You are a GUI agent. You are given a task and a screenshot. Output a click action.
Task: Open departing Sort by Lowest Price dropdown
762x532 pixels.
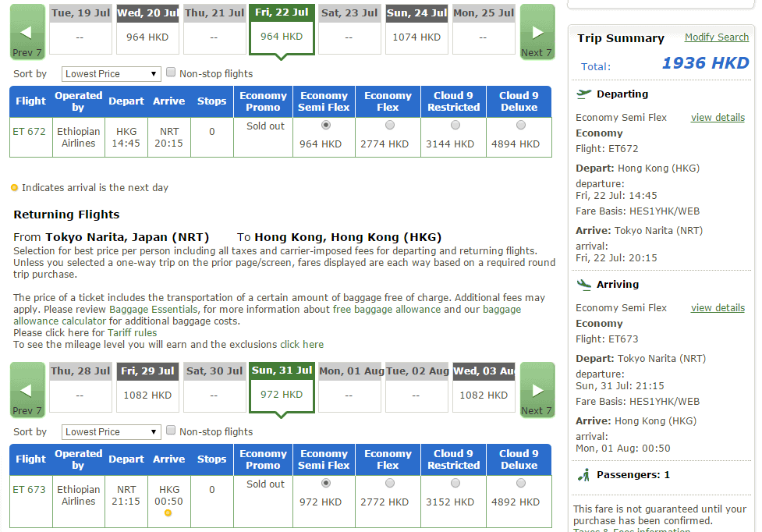click(x=111, y=74)
